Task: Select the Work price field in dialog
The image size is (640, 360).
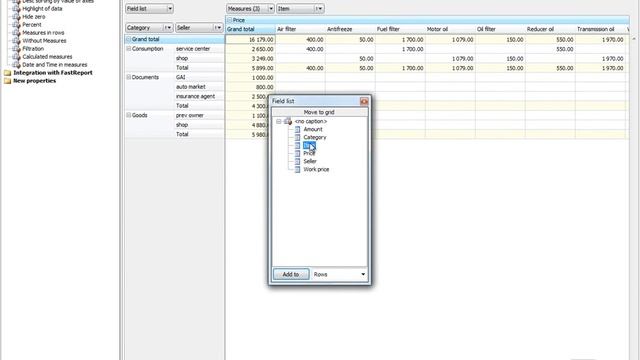Action: click(316, 169)
